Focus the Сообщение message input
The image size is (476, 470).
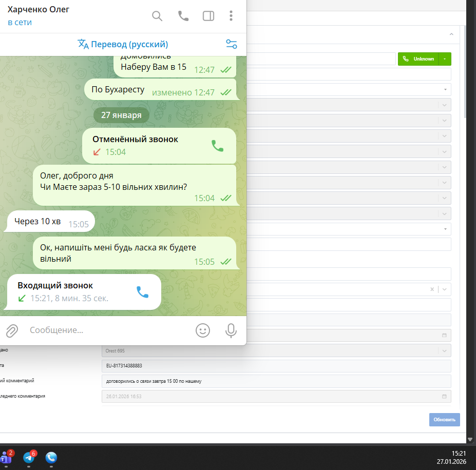coord(109,330)
